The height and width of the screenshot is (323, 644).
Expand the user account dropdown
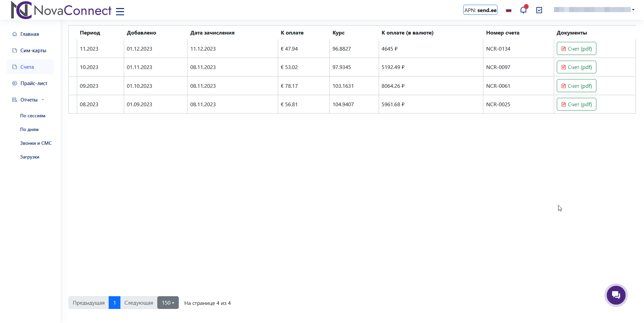tap(594, 10)
